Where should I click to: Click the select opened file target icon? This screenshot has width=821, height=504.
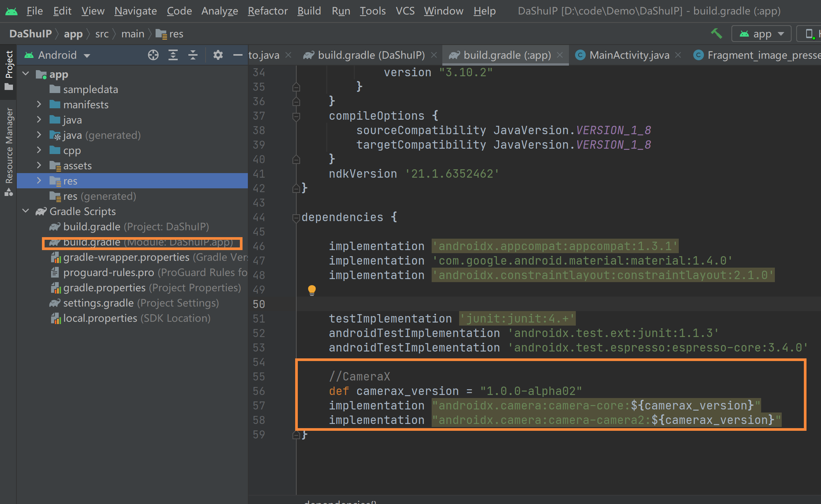point(153,55)
